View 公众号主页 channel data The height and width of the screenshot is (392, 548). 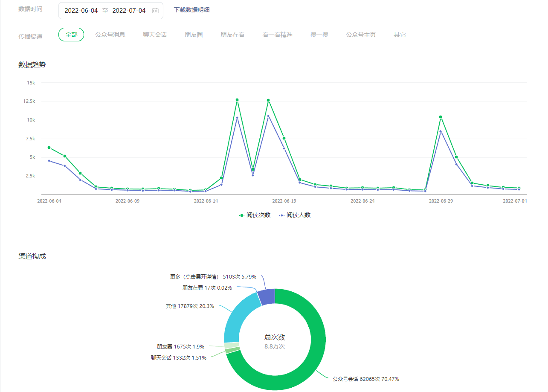[361, 35]
